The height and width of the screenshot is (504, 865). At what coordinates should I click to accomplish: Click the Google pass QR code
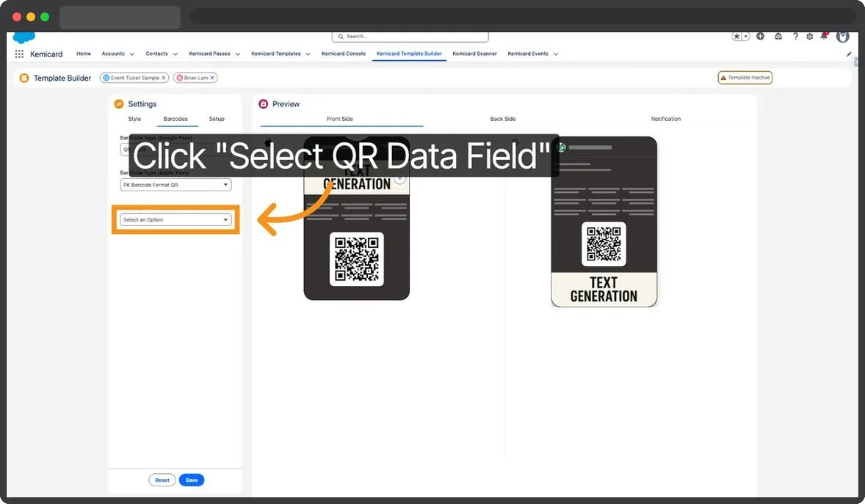(x=604, y=244)
